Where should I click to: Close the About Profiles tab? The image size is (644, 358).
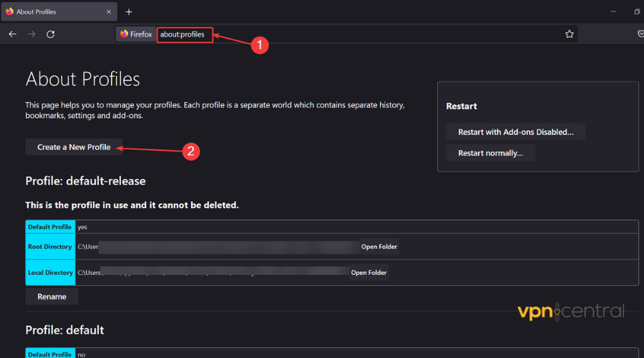pyautogui.click(x=109, y=12)
